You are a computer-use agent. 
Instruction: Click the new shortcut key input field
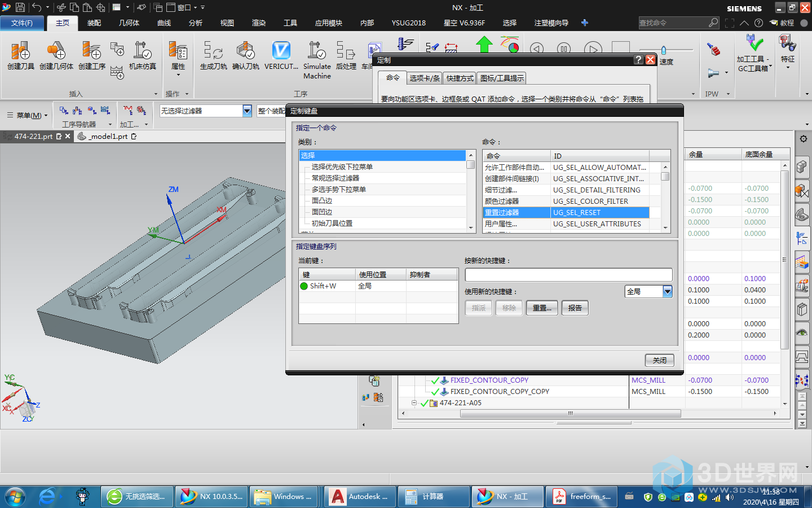[568, 275]
